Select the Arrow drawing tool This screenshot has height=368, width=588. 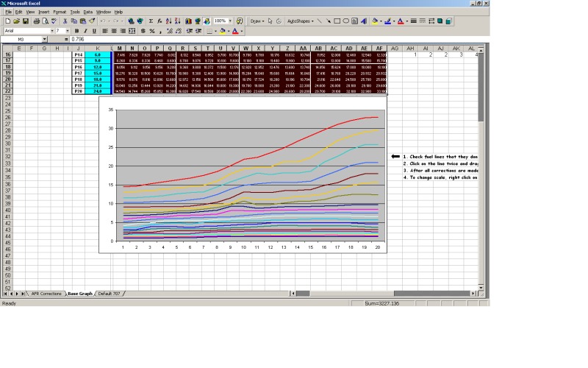click(329, 21)
